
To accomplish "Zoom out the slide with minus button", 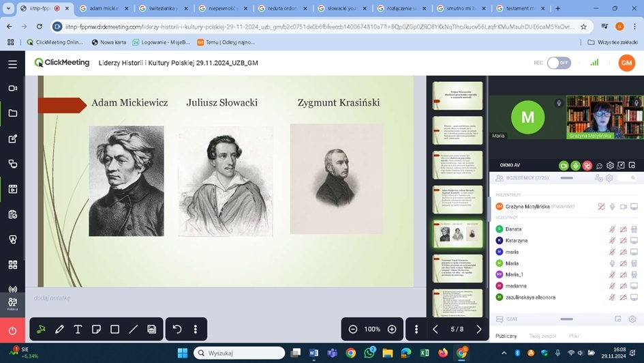I will (x=353, y=330).
